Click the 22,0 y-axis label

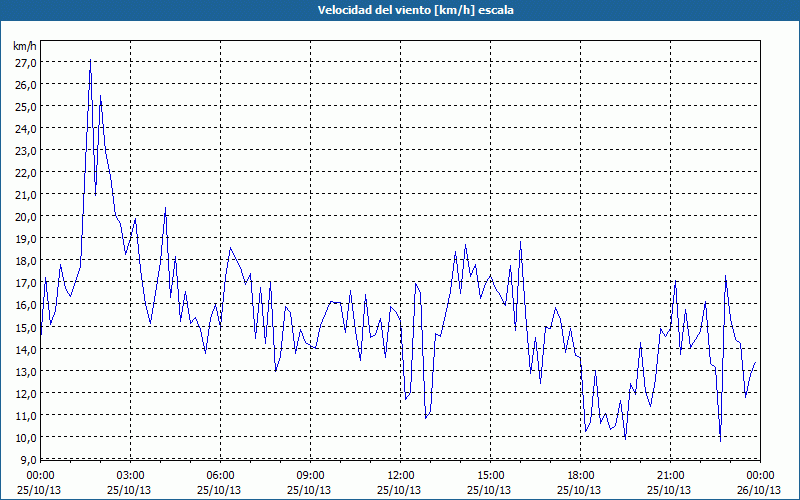pos(26,173)
